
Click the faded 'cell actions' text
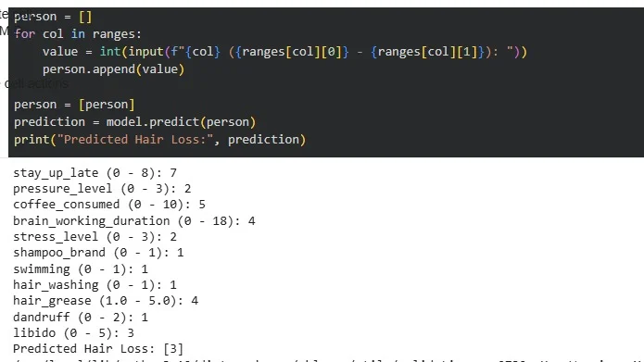click(36, 83)
